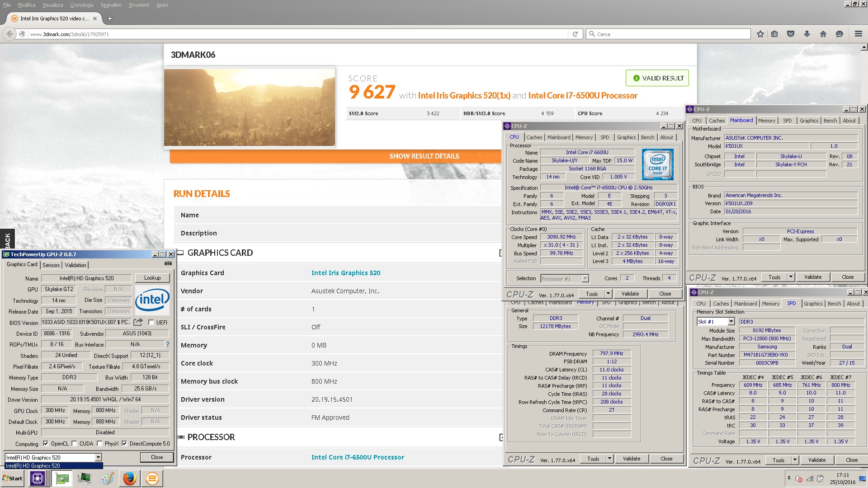Open the orange 3DMark taskbar icon
Screen dimensions: 868x488
coord(152,478)
